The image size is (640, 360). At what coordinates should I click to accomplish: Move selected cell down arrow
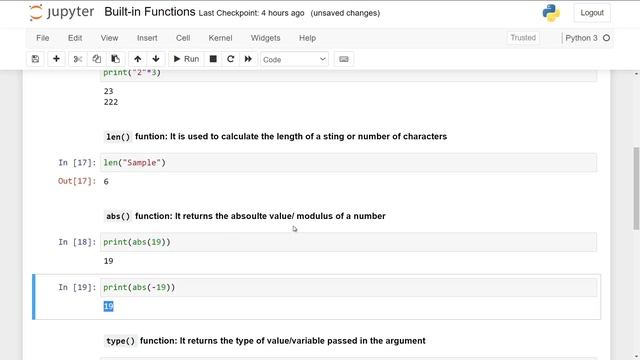(x=156, y=59)
